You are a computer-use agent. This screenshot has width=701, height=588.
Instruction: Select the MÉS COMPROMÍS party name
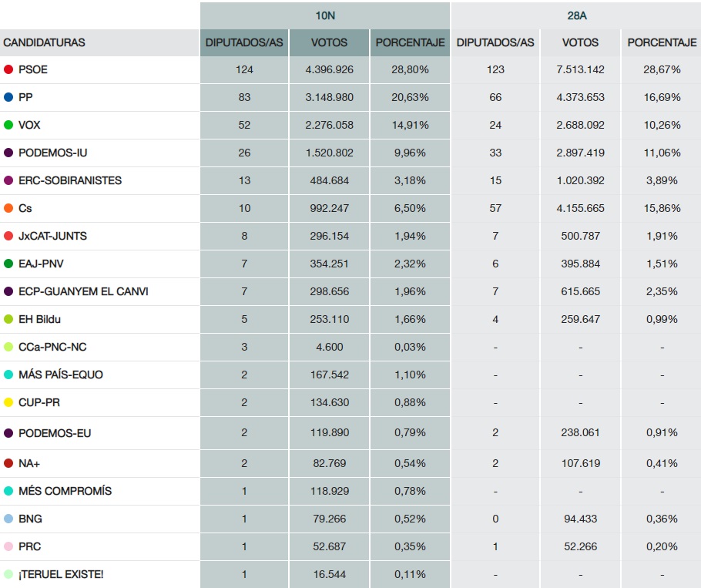pos(65,491)
